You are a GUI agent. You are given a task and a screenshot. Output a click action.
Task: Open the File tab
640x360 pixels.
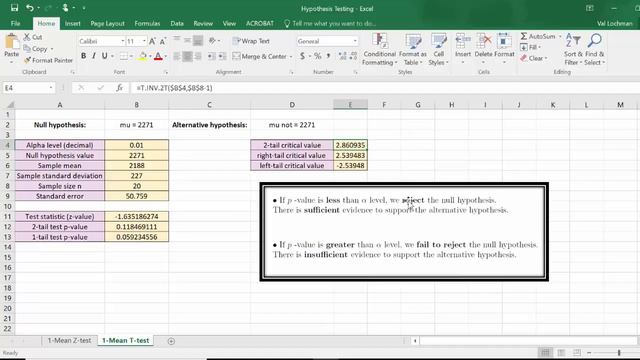(16, 24)
